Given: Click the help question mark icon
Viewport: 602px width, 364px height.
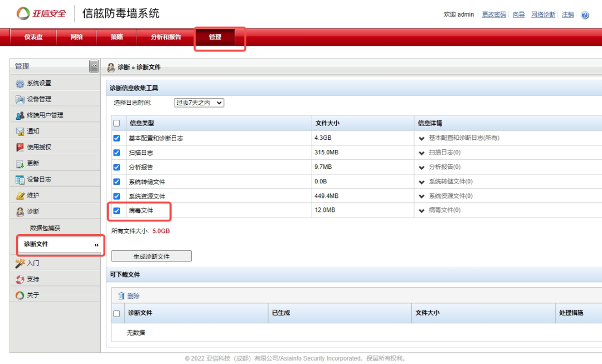Looking at the screenshot, I should tap(585, 15).
